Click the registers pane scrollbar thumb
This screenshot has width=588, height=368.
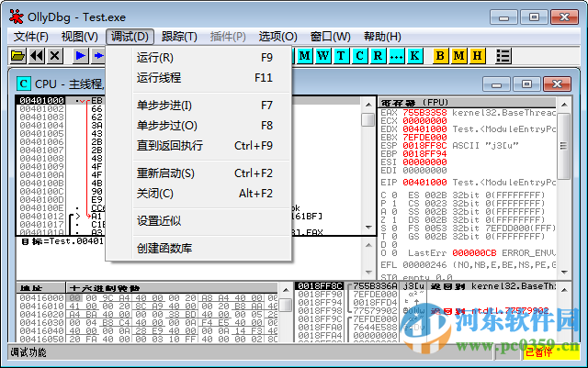pos(564,146)
